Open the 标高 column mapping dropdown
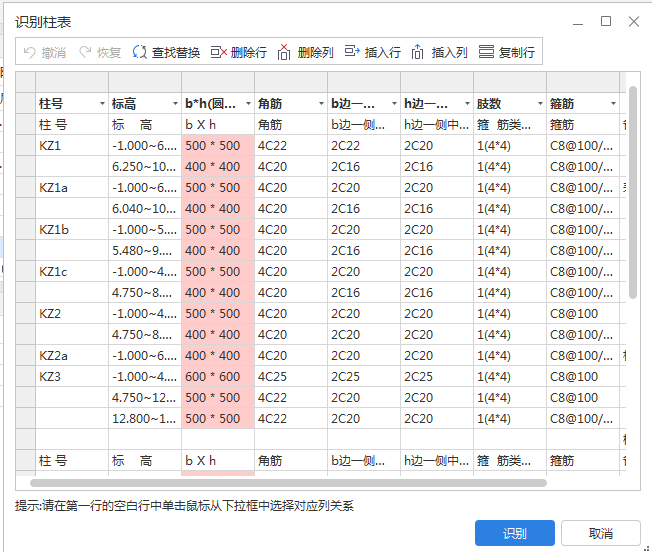Viewport: 652px width, 552px height. point(175,103)
